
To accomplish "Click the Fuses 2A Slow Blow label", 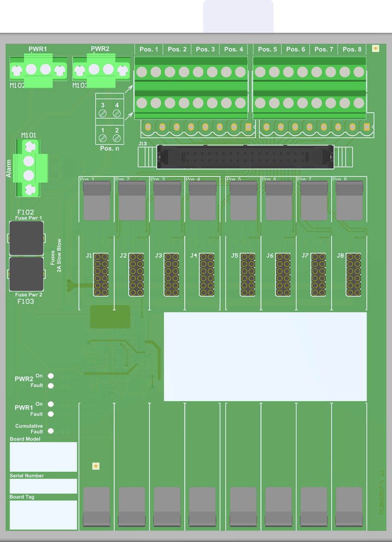I will pos(57,255).
